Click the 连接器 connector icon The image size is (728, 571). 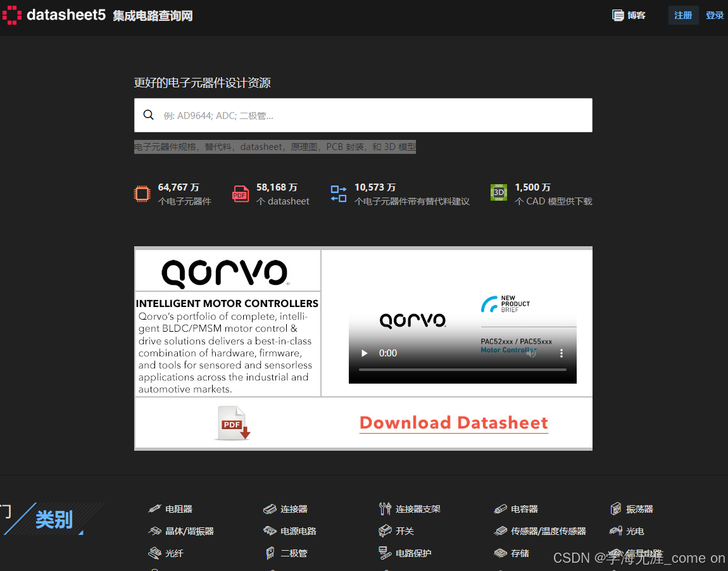click(270, 509)
